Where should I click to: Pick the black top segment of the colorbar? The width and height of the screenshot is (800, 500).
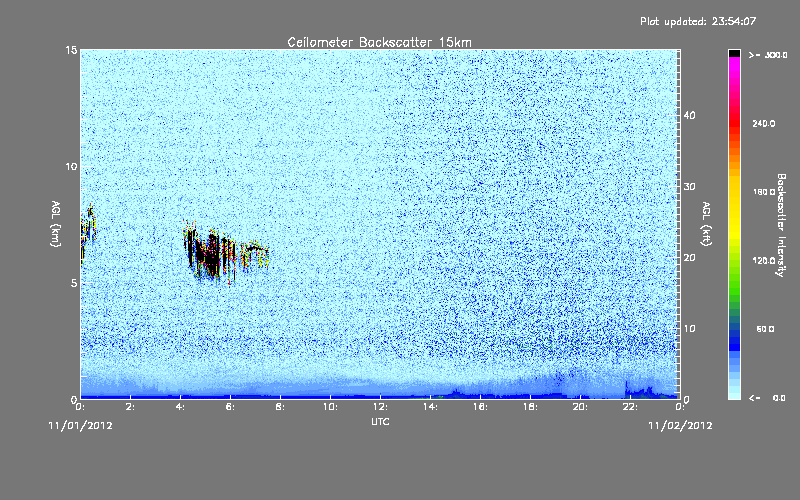[x=734, y=53]
